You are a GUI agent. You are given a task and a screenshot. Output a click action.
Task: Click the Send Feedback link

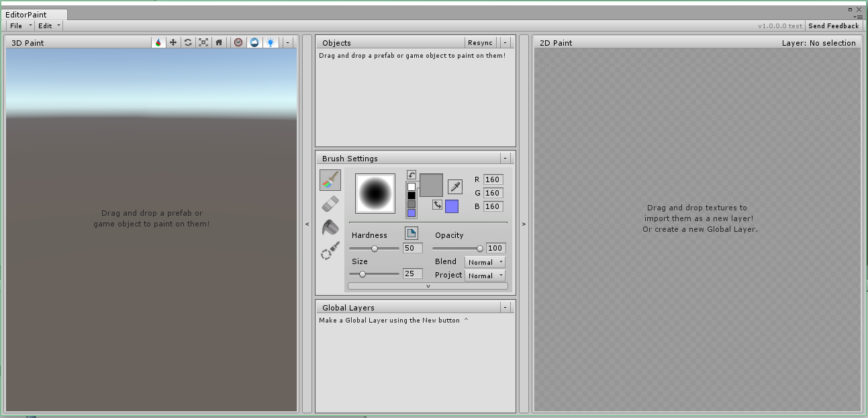coord(834,26)
